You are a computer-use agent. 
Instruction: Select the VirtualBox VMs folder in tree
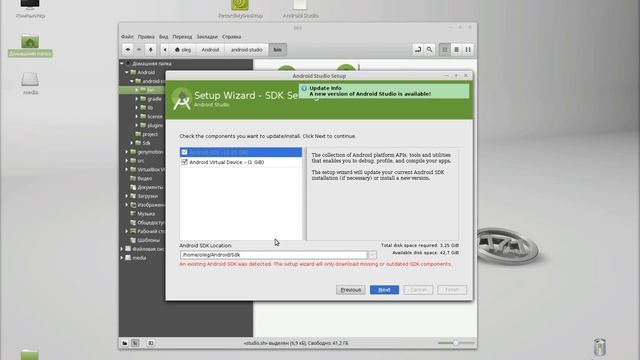click(x=147, y=169)
